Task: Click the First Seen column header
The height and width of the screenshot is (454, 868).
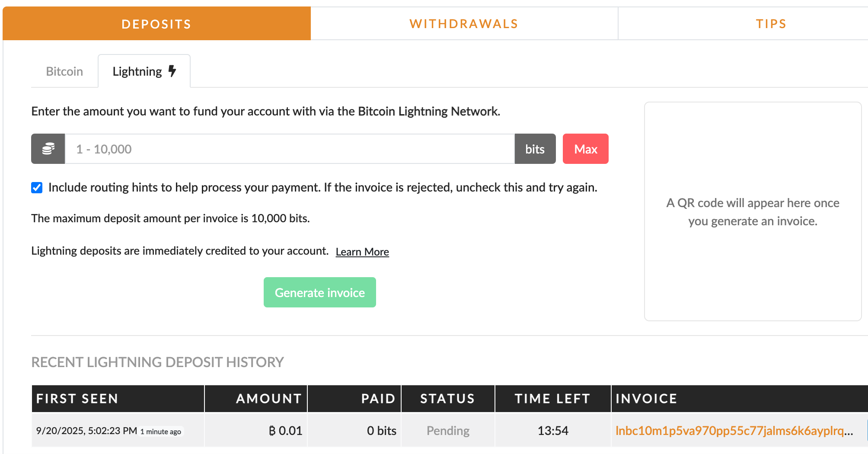Action: (x=77, y=398)
